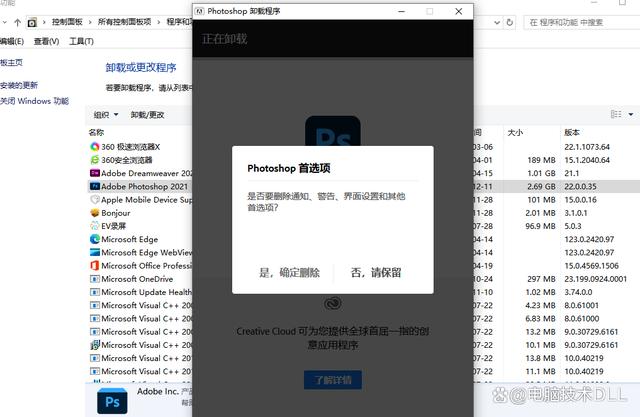Click version 15.0.4569.1506 cell
Screen dimensions: 640x417
pyautogui.click(x=591, y=266)
